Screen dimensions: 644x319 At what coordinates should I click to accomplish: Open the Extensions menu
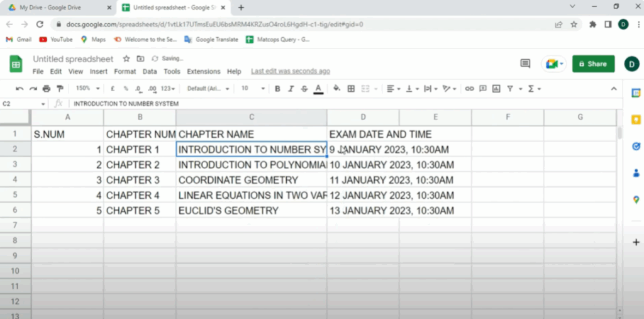click(x=203, y=72)
